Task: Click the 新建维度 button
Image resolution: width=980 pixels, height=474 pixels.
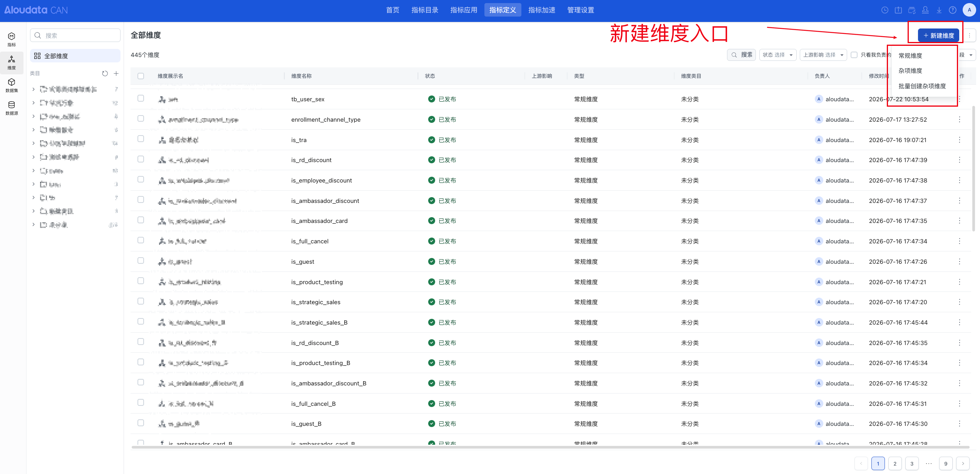Action: point(938,35)
